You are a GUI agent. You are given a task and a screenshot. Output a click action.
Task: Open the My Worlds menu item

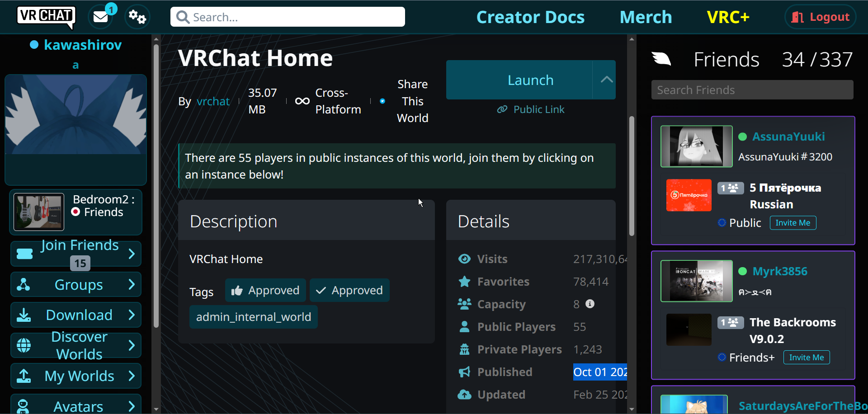[x=76, y=376]
